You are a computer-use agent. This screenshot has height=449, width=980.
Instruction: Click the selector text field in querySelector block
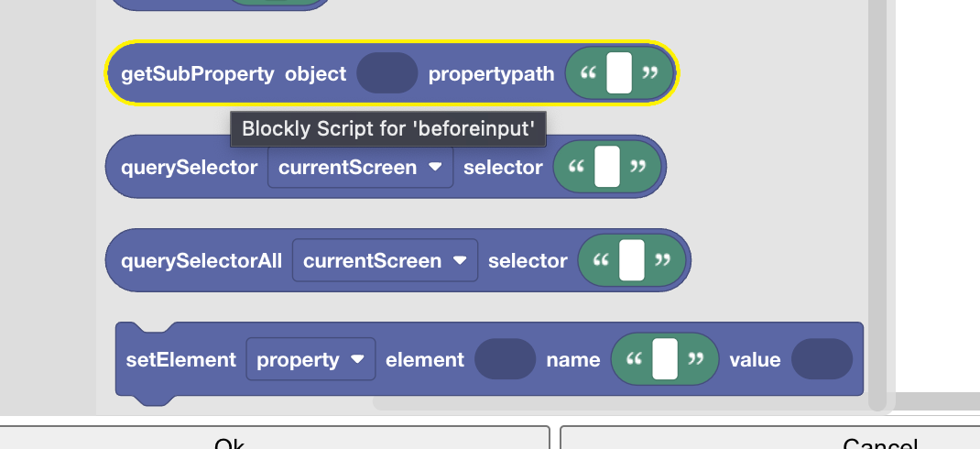click(607, 168)
